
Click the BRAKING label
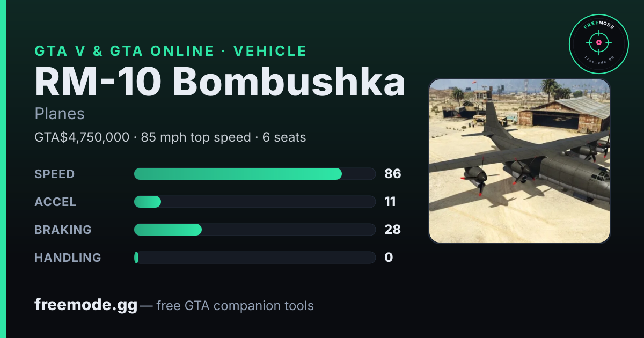tap(63, 230)
